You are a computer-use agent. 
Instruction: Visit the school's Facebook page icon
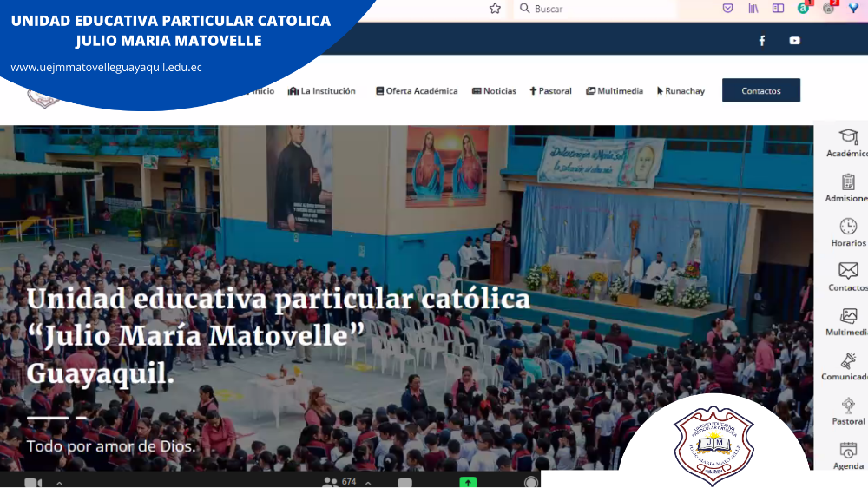pos(762,41)
